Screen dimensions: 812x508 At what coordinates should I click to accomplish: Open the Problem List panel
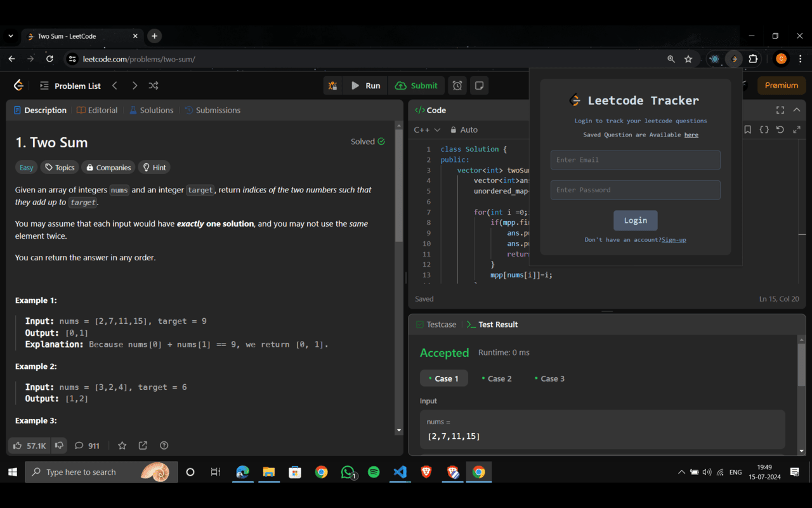(70, 86)
